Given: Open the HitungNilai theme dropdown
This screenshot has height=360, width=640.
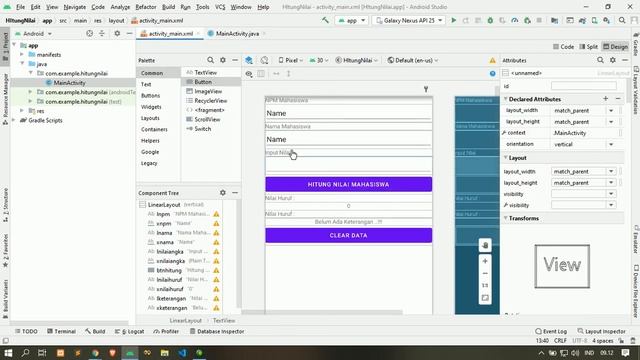Looking at the screenshot, I should pyautogui.click(x=357, y=60).
